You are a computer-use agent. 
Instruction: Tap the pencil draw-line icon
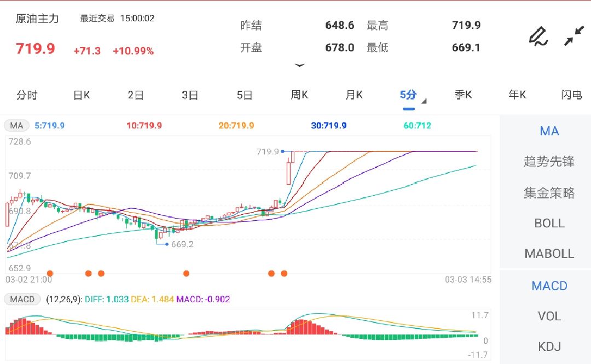[538, 36]
